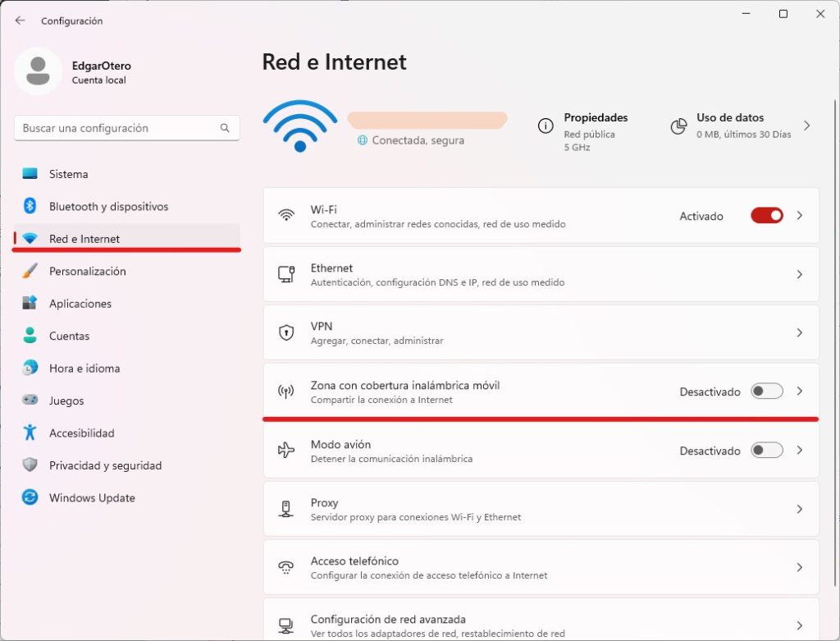Click the Wi-Fi row signal icon
The image size is (840, 641).
tap(286, 216)
